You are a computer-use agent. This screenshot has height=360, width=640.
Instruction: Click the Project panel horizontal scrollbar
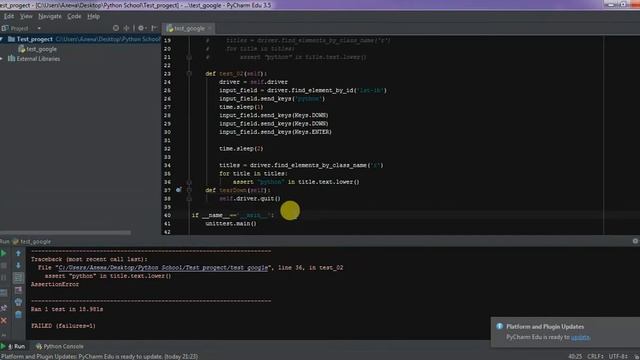pyautogui.click(x=65, y=233)
